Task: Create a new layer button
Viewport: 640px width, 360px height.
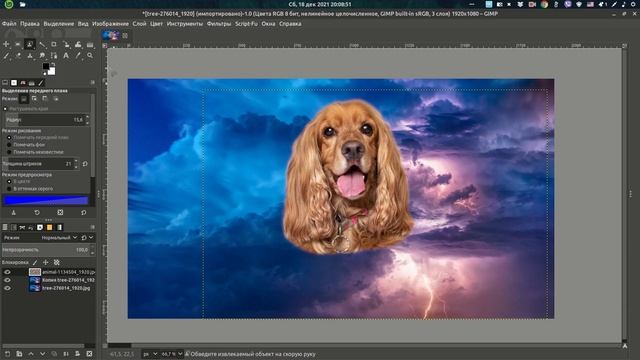Action: [x=7, y=354]
